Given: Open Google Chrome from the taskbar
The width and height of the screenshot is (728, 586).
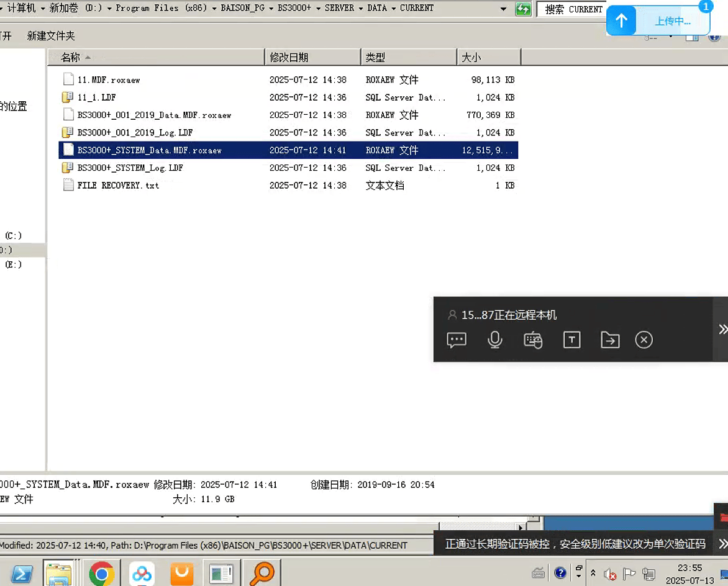Looking at the screenshot, I should (x=101, y=574).
